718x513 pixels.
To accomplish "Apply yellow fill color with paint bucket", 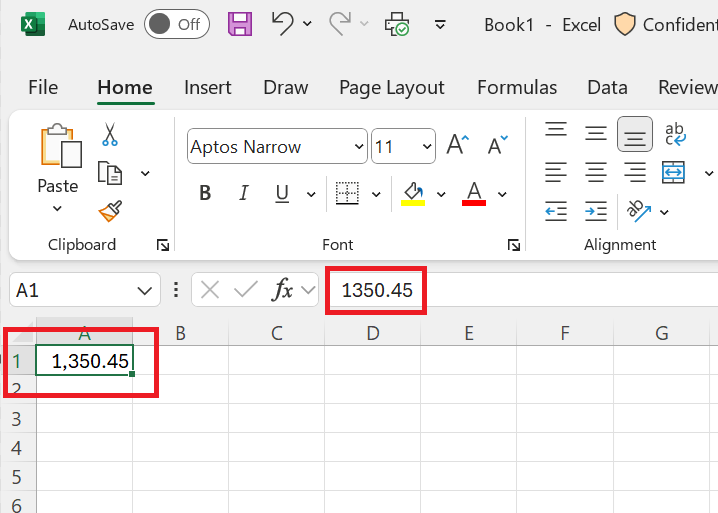I will click(x=413, y=194).
